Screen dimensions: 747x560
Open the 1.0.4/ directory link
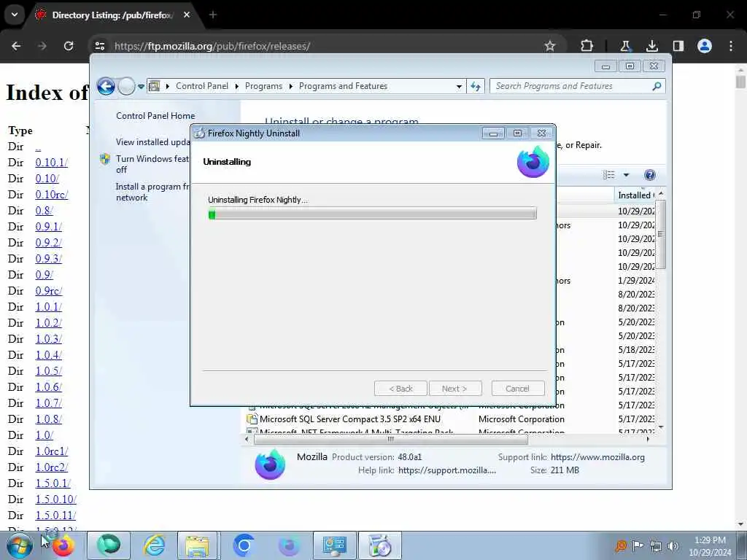49,355
